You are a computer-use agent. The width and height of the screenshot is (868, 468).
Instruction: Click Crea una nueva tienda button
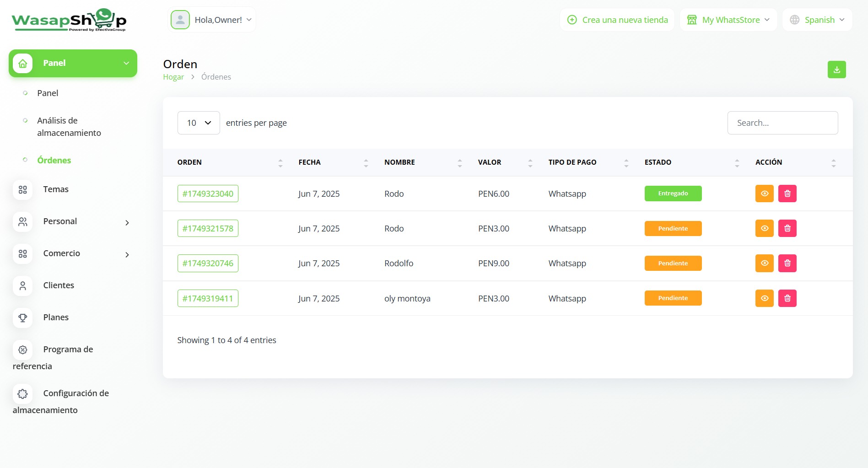click(x=617, y=20)
